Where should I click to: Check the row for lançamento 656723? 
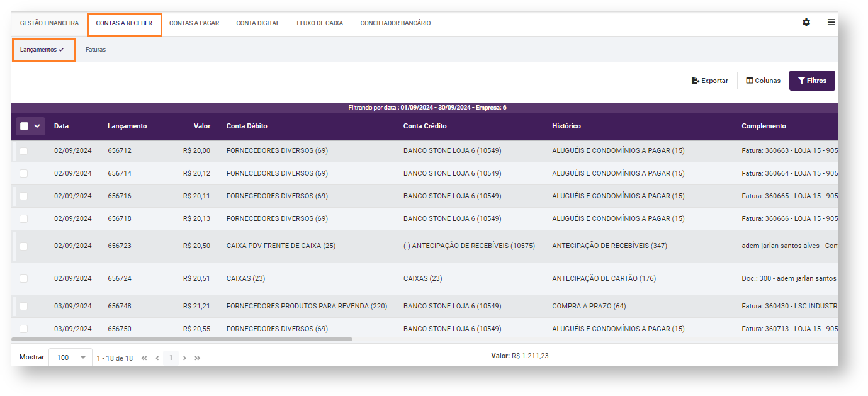pos(23,246)
